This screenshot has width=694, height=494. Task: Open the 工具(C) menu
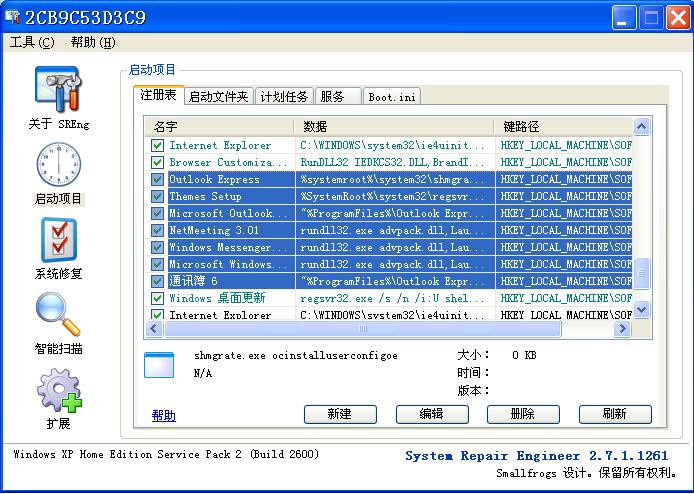coord(32,42)
